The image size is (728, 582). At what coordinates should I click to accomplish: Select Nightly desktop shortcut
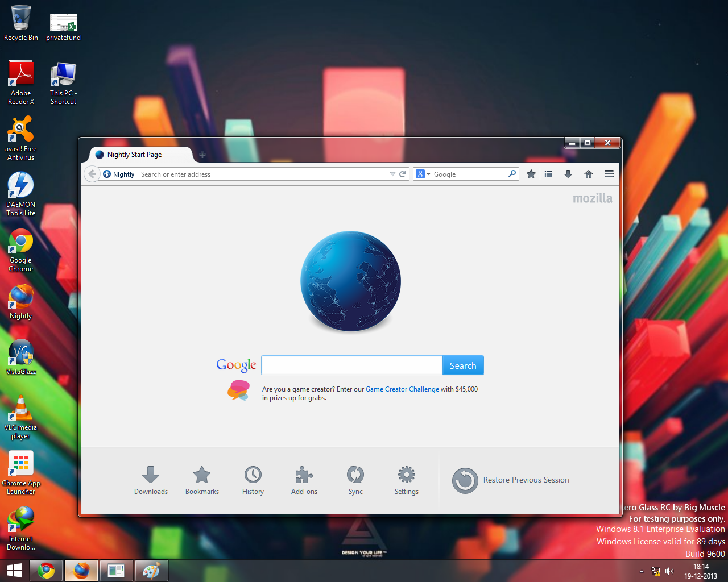coord(21,302)
